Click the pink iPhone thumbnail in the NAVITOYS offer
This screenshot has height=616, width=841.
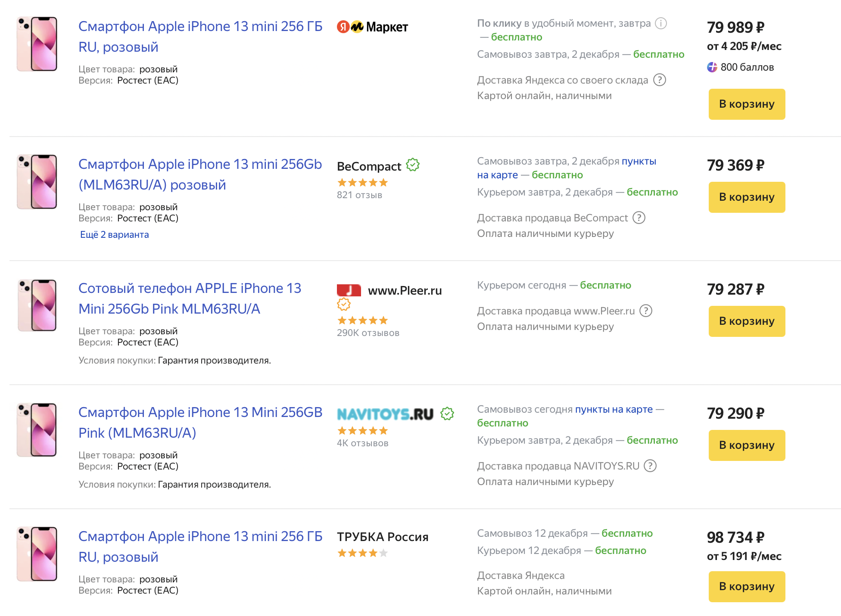[37, 430]
